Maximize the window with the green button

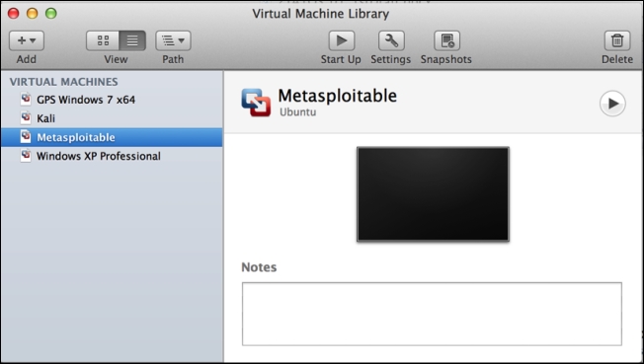[51, 13]
